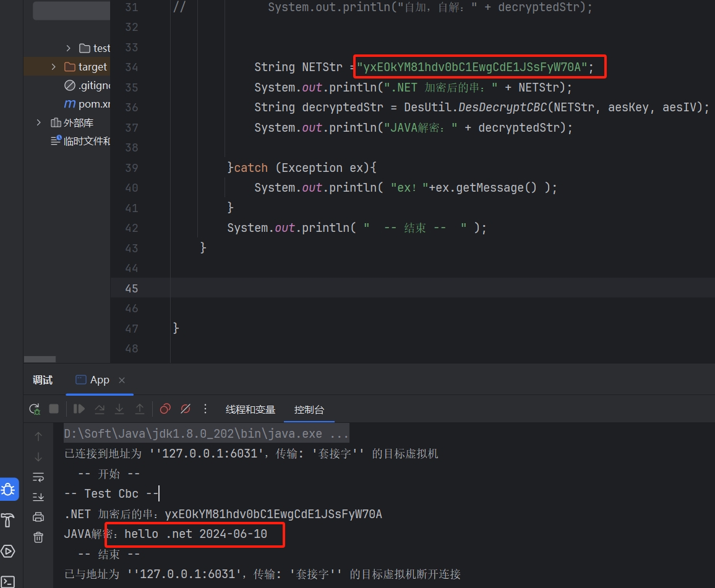Toggle soft-wrap in the console
Viewport: 715px width, 588px height.
(x=38, y=477)
